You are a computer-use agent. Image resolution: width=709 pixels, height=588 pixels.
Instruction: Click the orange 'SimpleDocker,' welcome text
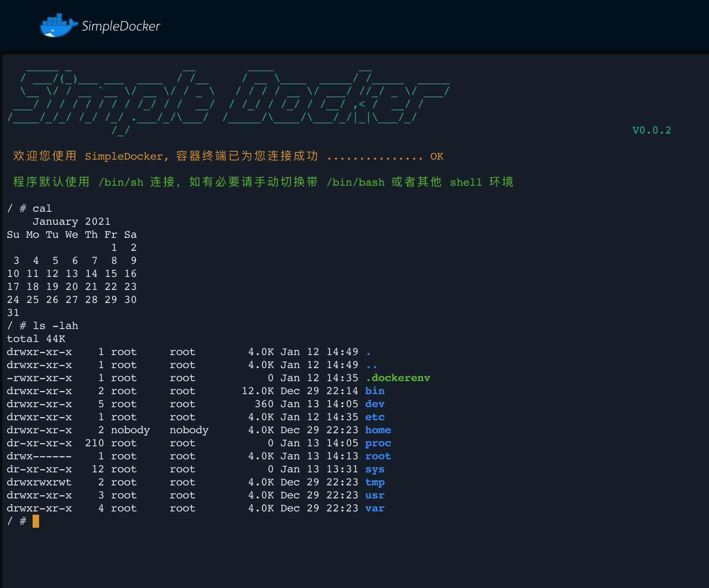(126, 156)
